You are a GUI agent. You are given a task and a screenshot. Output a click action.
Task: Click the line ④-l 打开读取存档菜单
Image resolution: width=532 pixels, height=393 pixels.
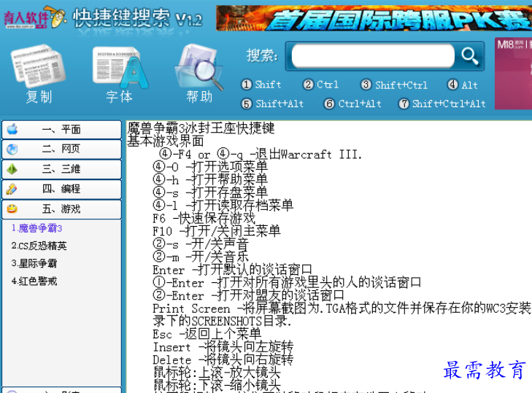(x=223, y=206)
